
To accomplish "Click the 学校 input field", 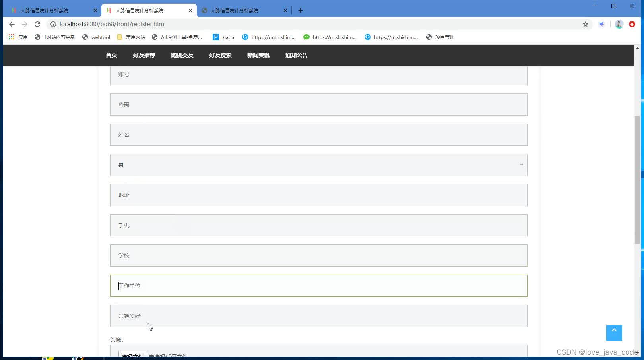I will click(x=319, y=255).
